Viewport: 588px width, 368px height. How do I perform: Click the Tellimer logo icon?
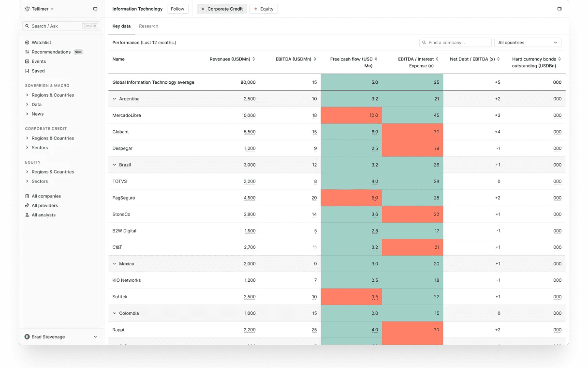[27, 9]
